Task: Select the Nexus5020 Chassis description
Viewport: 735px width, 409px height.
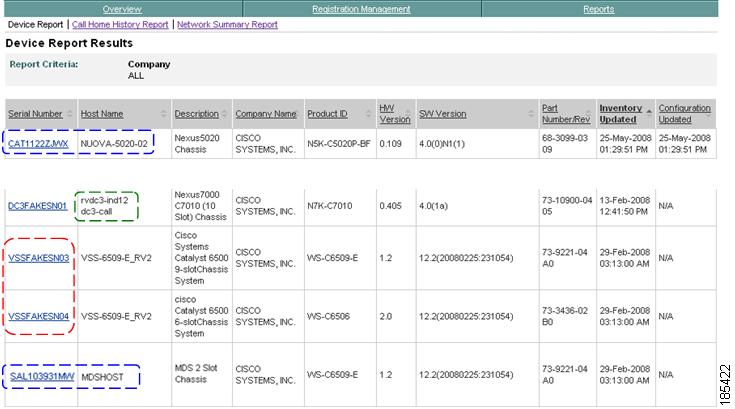Action: pyautogui.click(x=197, y=144)
